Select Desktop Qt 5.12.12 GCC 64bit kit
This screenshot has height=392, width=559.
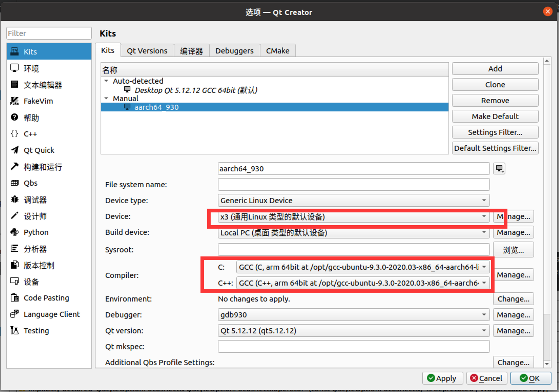pyautogui.click(x=196, y=90)
